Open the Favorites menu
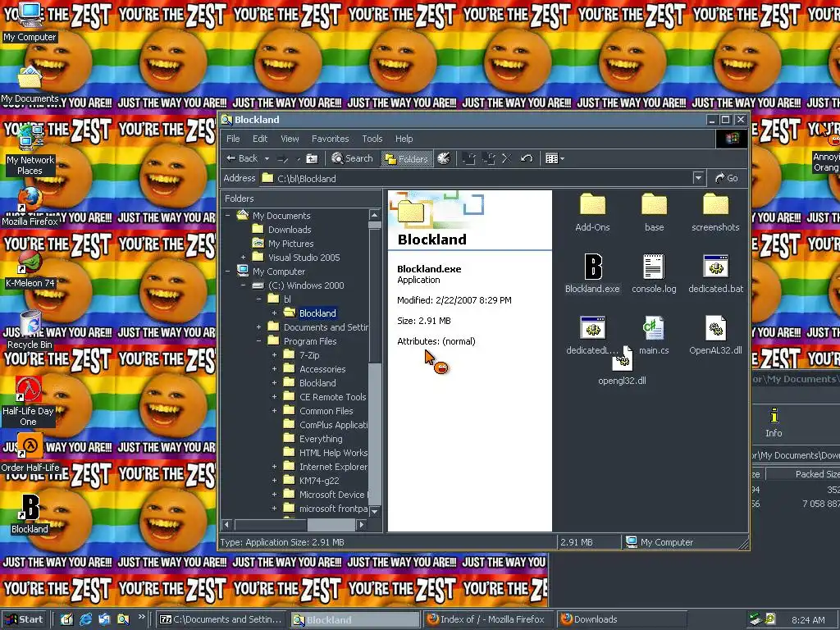The image size is (840, 630). tap(330, 139)
